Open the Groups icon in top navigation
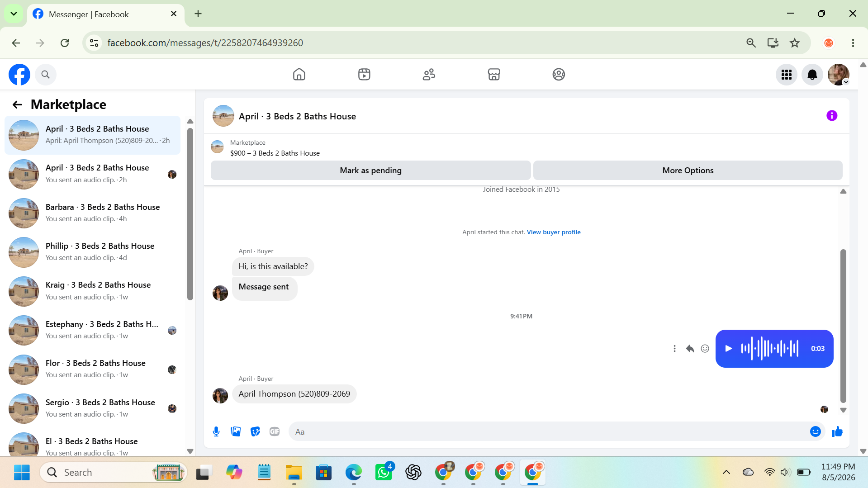868x488 pixels. [x=559, y=74]
